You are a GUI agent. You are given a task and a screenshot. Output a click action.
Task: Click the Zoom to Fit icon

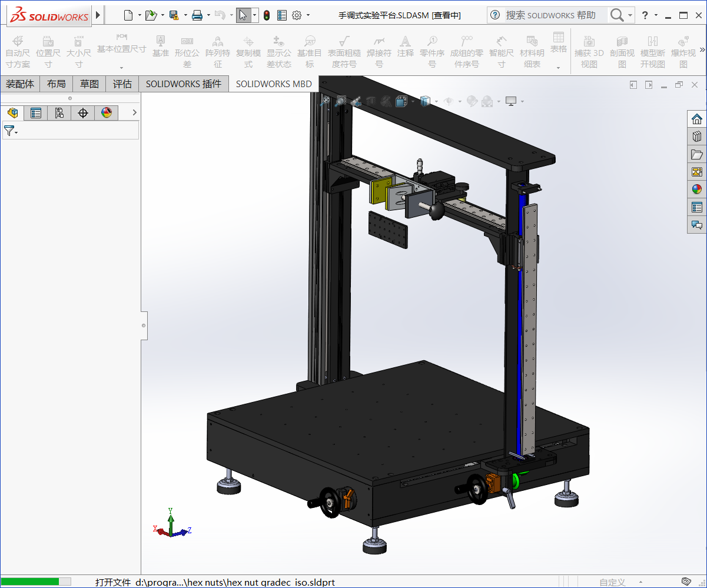click(x=325, y=101)
